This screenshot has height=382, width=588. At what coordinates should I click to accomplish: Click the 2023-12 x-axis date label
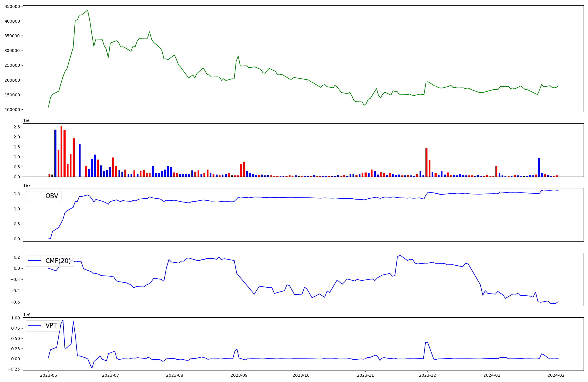click(x=427, y=375)
